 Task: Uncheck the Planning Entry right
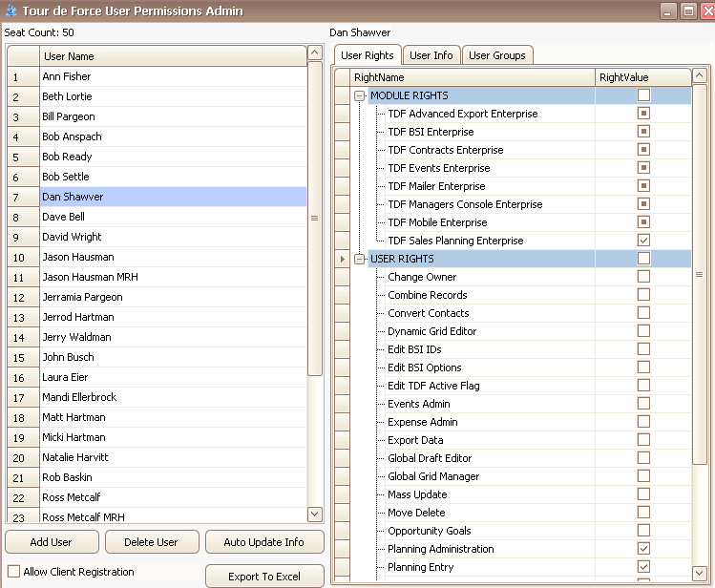point(643,567)
